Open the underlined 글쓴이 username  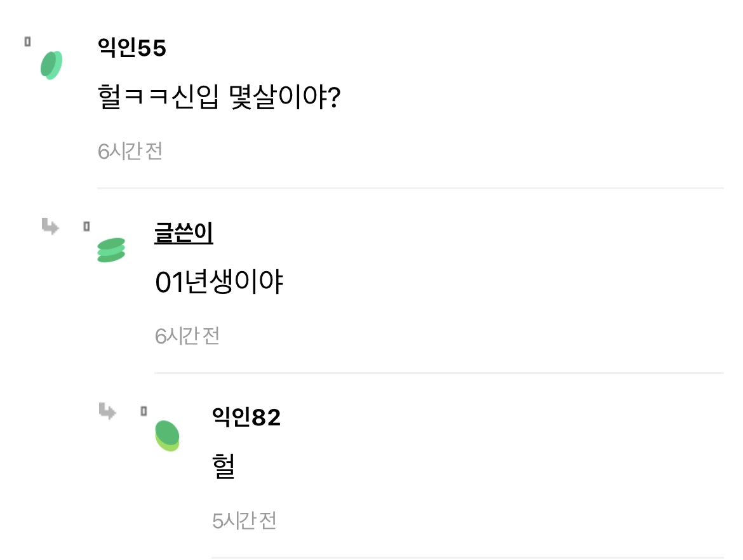pos(184,233)
